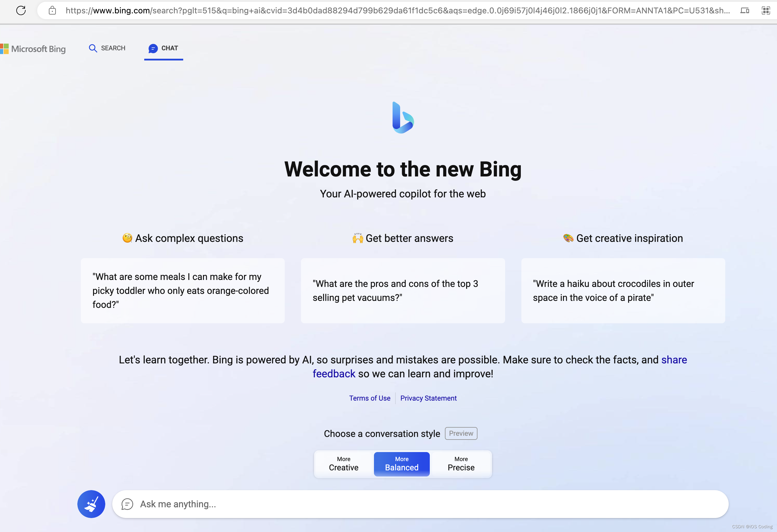Image resolution: width=777 pixels, height=532 pixels.
Task: Open the browser tabs overview
Action: click(766, 11)
